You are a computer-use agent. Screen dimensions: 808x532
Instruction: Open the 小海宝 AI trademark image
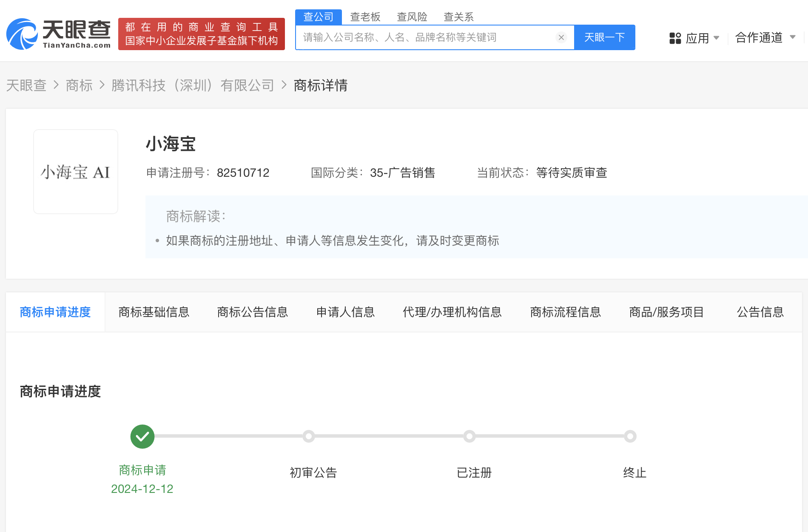tap(76, 172)
